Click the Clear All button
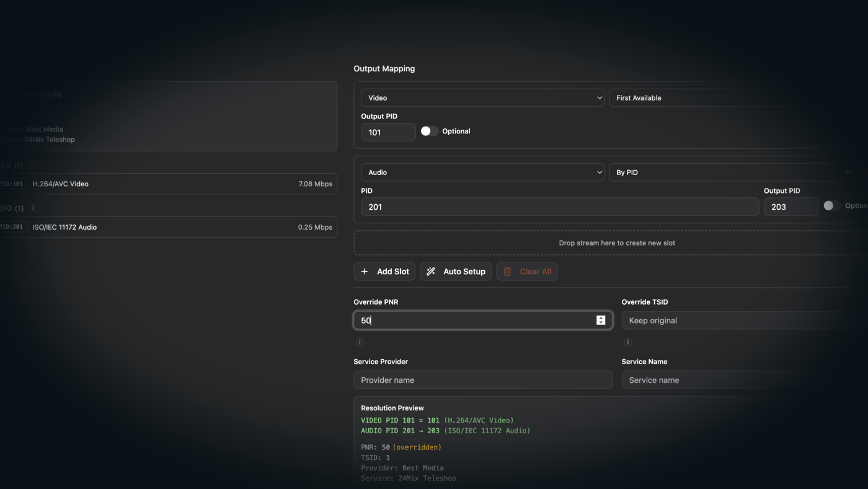Image resolution: width=868 pixels, height=489 pixels. click(526, 271)
